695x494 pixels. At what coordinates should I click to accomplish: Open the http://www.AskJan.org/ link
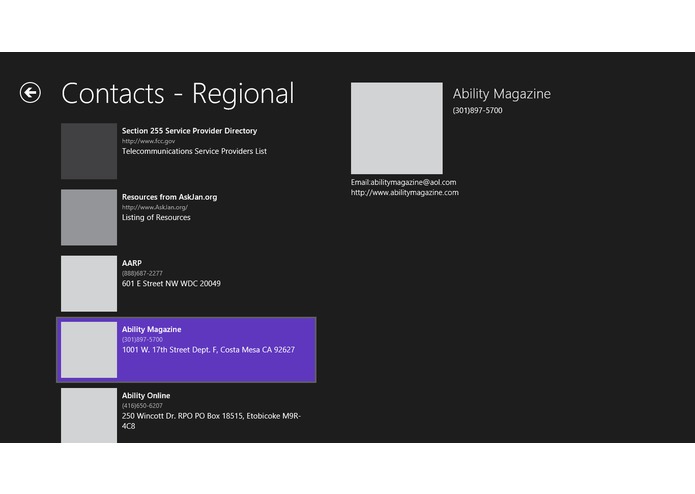coord(155,207)
